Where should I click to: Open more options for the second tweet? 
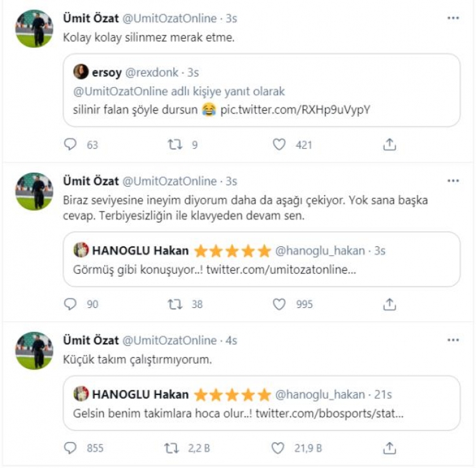point(453,181)
